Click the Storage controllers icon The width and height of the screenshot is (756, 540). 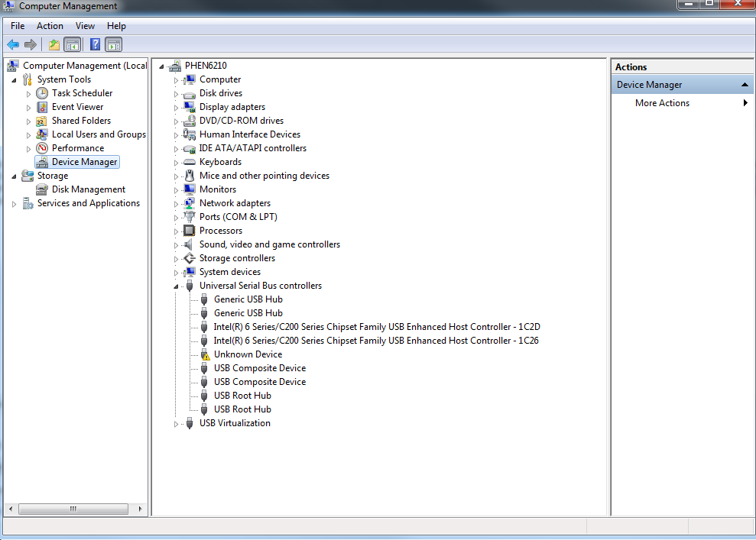(x=190, y=258)
